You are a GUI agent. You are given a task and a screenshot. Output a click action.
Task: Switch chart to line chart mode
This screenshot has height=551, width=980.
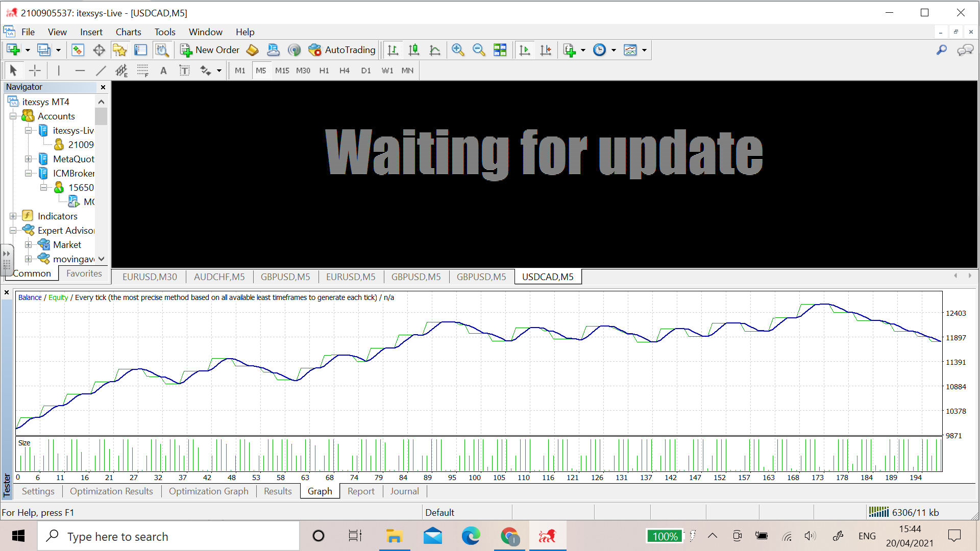(x=435, y=50)
